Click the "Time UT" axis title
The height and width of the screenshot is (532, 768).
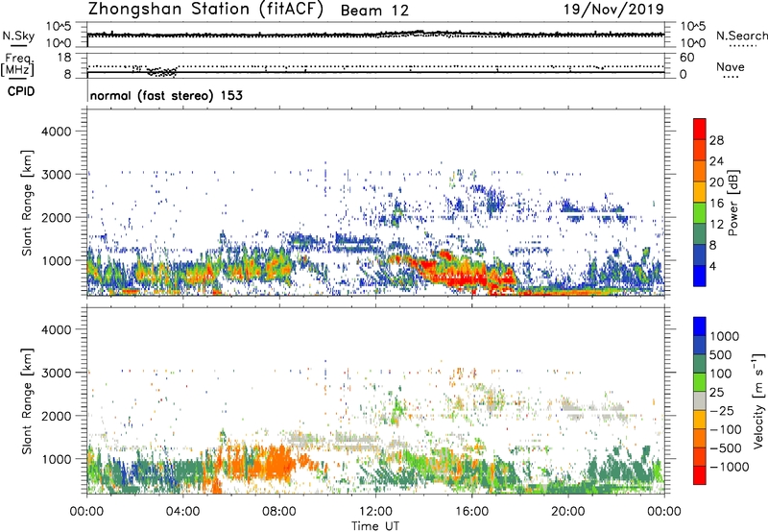click(375, 525)
